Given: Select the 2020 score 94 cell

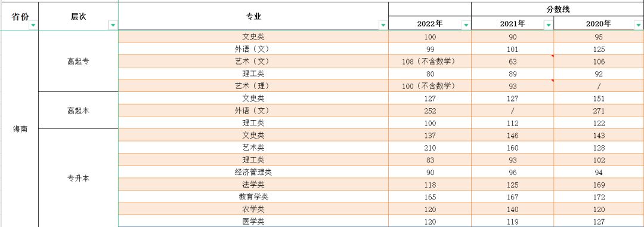Looking at the screenshot, I should coord(599,172).
